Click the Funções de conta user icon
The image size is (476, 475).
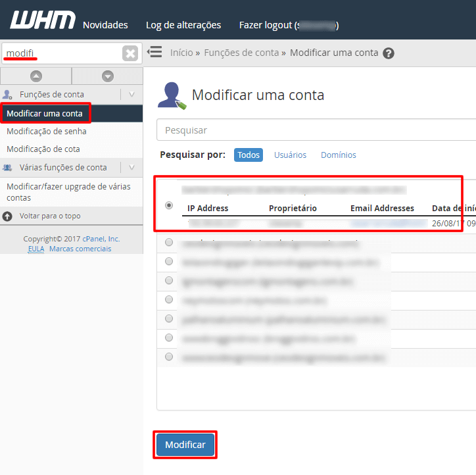click(x=7, y=95)
